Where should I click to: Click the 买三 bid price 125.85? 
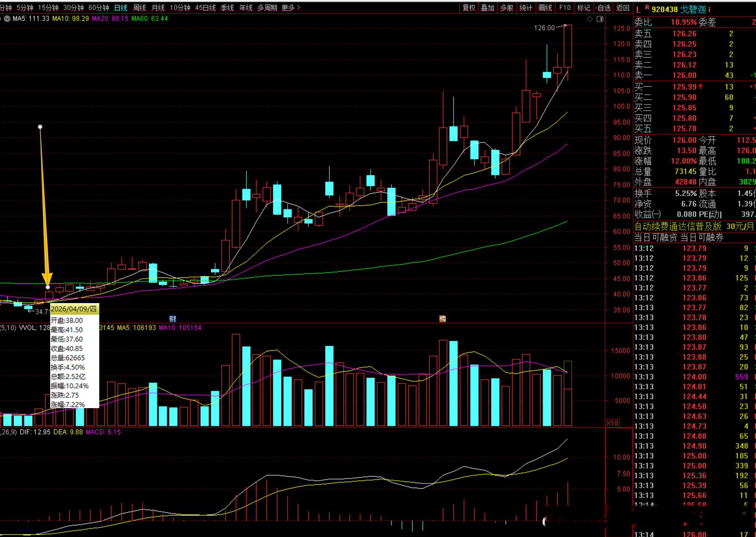click(x=685, y=108)
